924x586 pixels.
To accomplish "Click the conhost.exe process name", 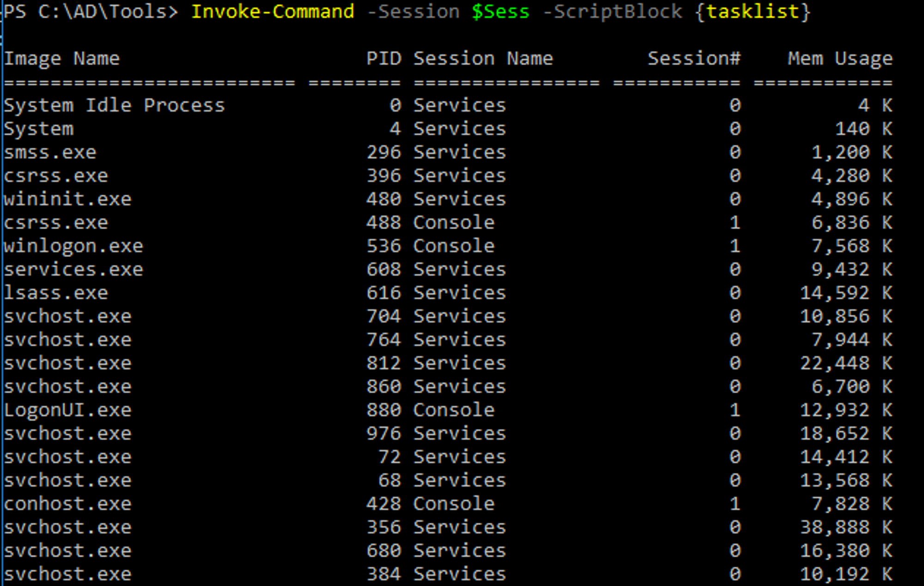I will (x=67, y=504).
